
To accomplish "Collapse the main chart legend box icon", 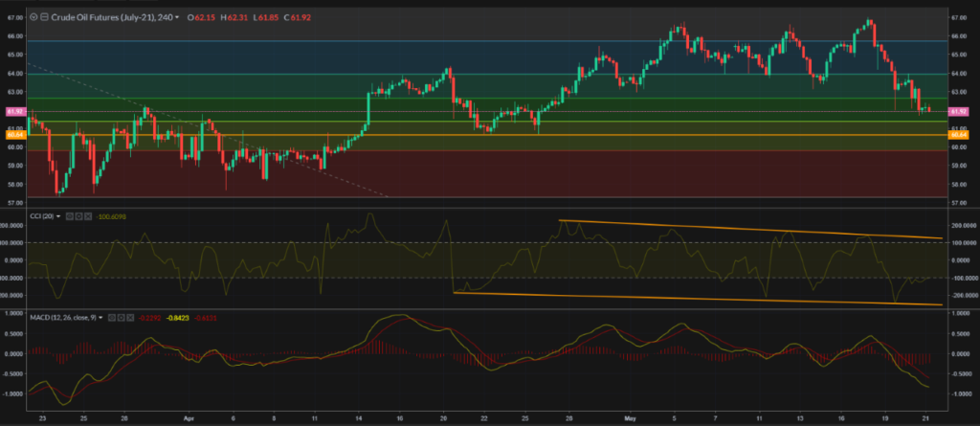I will (x=44, y=17).
